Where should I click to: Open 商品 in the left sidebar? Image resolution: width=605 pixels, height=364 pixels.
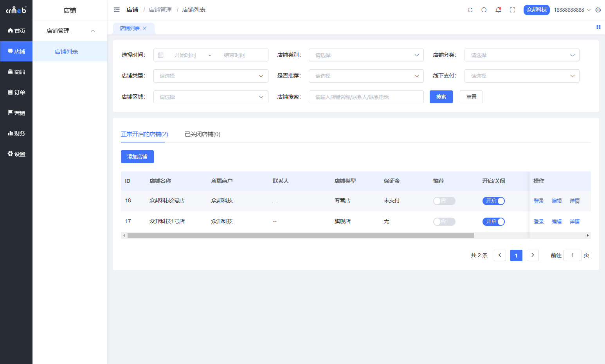tap(16, 72)
